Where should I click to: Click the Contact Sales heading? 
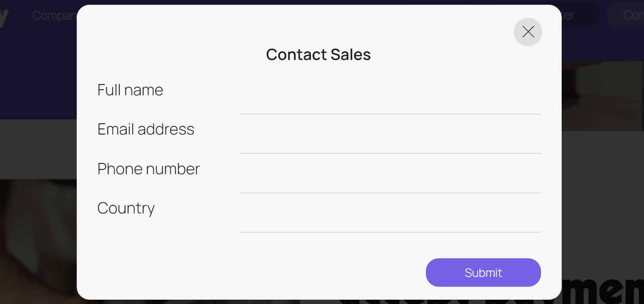pyautogui.click(x=319, y=54)
